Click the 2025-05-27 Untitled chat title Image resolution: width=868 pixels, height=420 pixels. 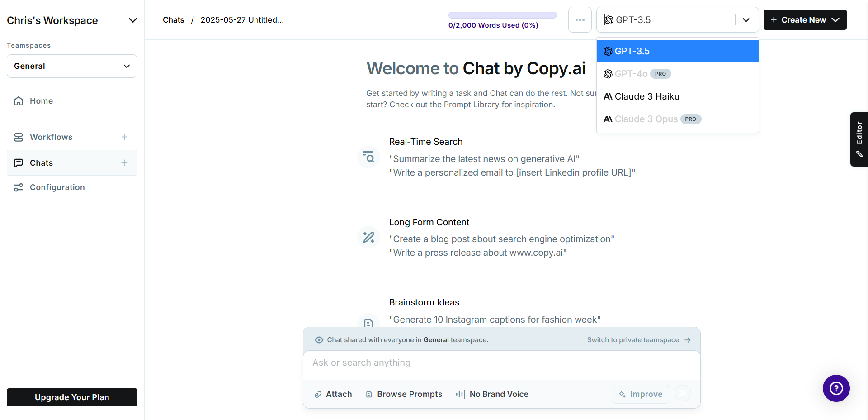[x=242, y=20]
